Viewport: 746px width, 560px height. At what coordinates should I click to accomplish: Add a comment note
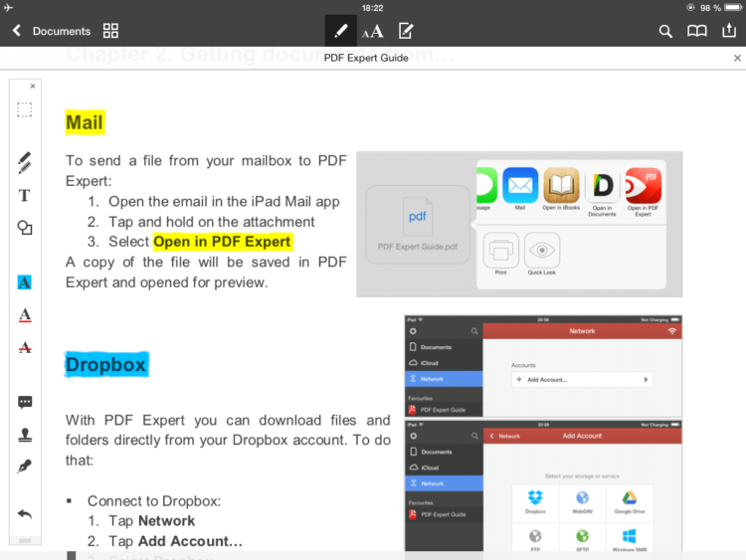click(x=25, y=403)
